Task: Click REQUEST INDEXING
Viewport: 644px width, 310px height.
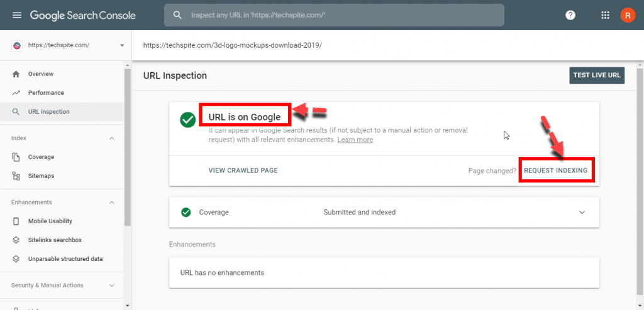Action: tap(556, 170)
